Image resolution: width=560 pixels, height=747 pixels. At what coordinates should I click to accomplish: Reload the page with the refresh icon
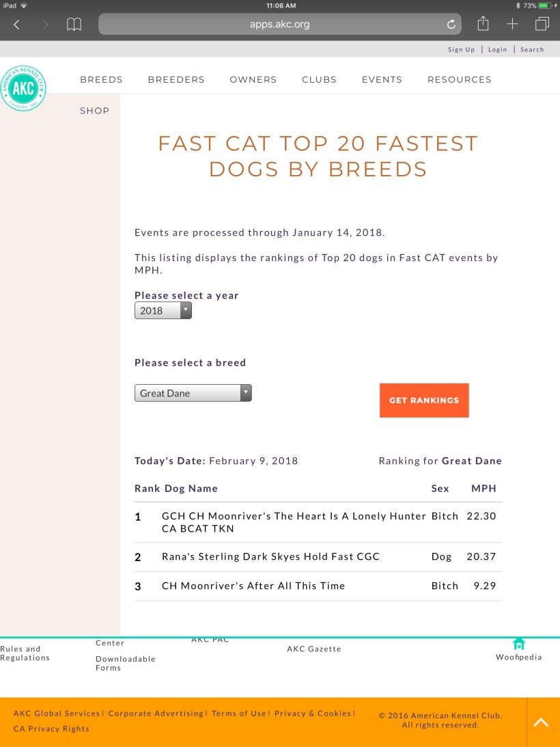451,25
